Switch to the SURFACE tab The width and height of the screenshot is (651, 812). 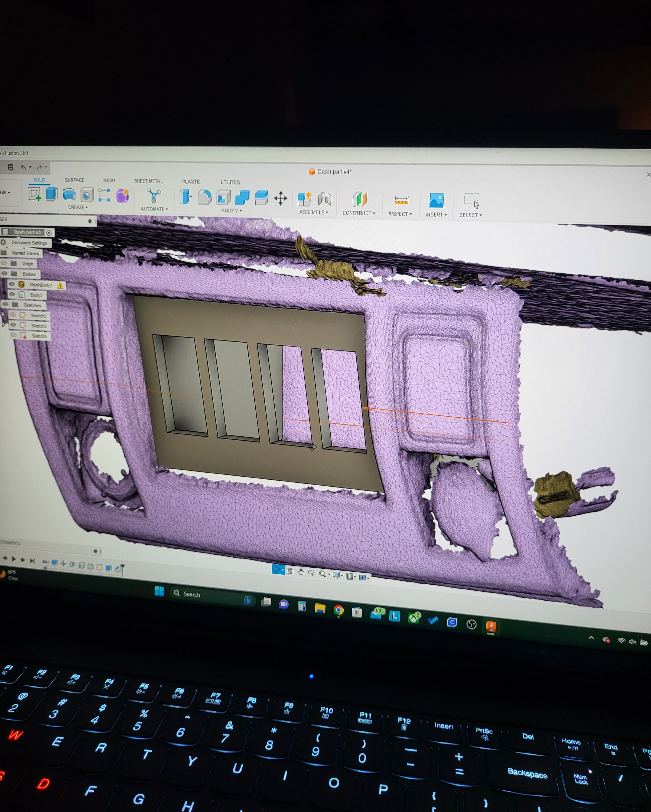click(74, 180)
